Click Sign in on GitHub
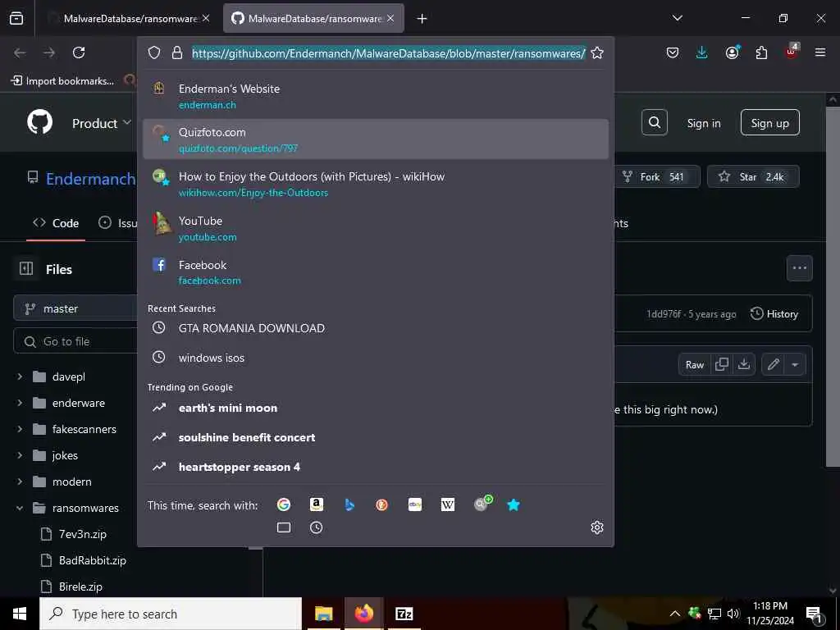840x630 pixels. [704, 123]
